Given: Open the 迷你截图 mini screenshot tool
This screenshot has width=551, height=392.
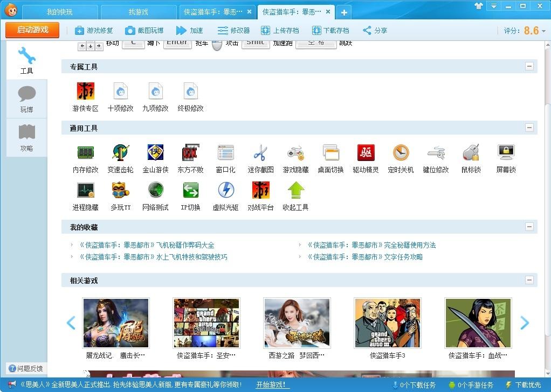Looking at the screenshot, I should [260, 157].
